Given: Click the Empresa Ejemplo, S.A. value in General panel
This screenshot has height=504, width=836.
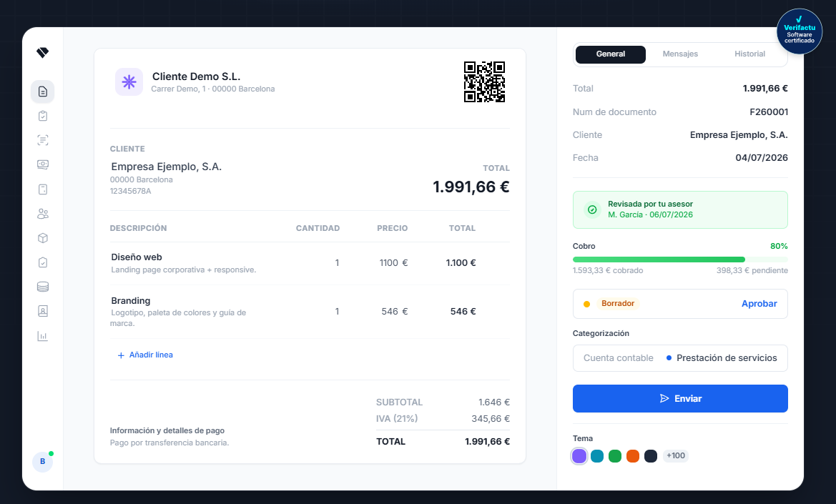Looking at the screenshot, I should tap(739, 135).
